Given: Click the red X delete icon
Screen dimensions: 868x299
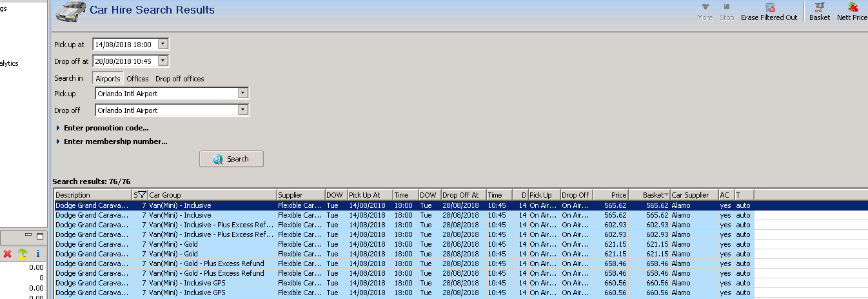Looking at the screenshot, I should point(8,254).
